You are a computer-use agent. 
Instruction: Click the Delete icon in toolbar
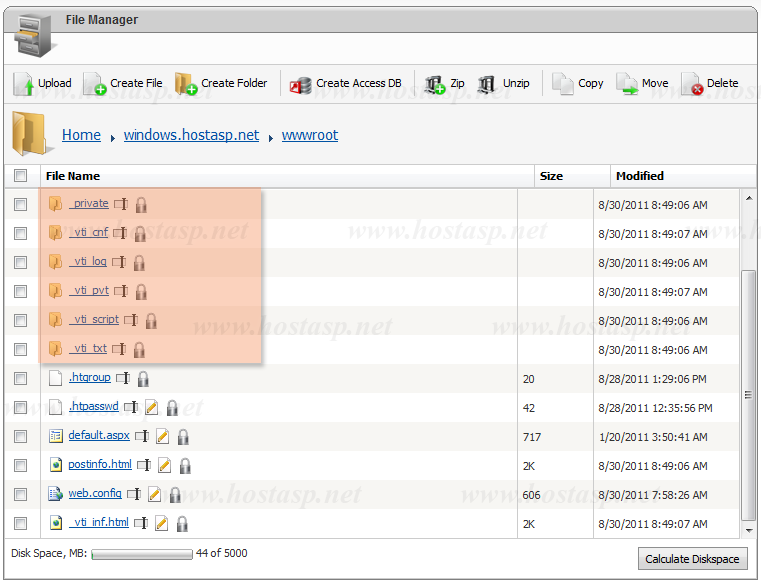click(x=692, y=84)
